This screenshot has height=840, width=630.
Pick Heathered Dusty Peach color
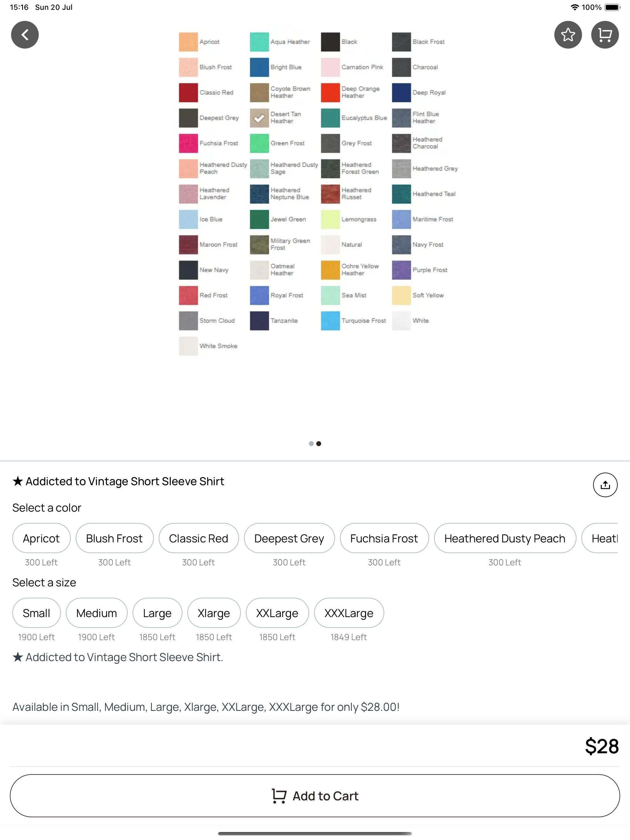[505, 538]
